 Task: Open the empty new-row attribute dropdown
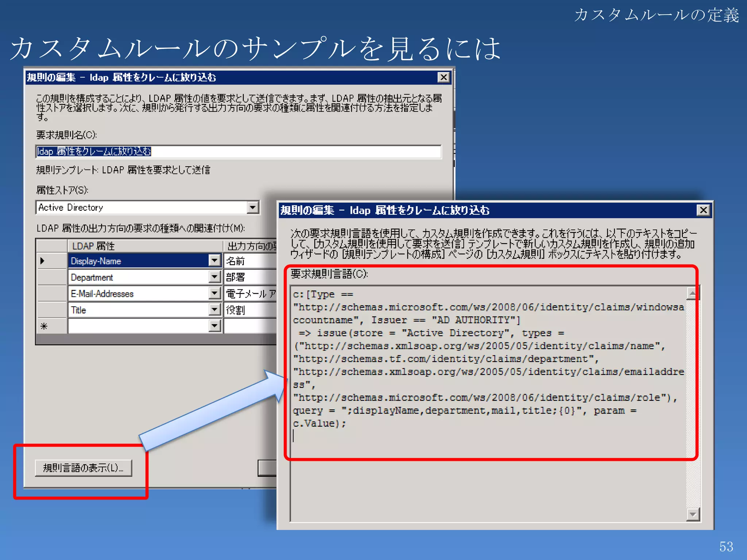tap(215, 326)
